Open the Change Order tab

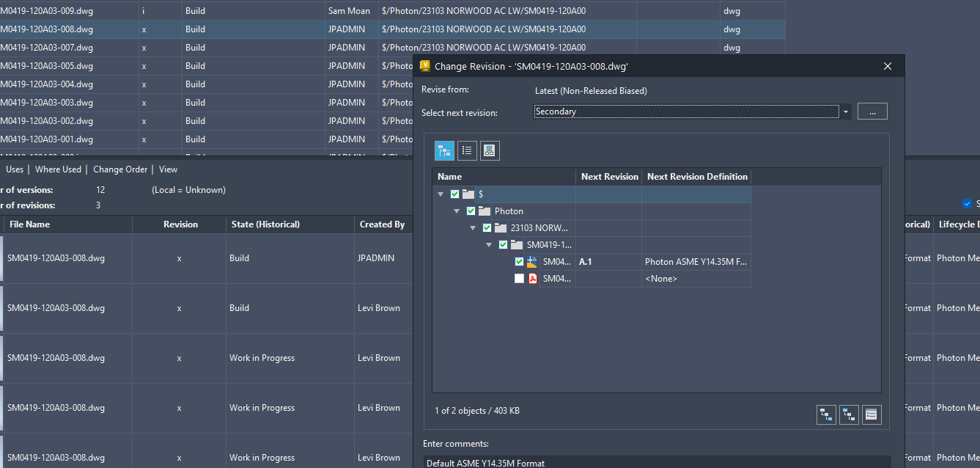pyautogui.click(x=120, y=169)
